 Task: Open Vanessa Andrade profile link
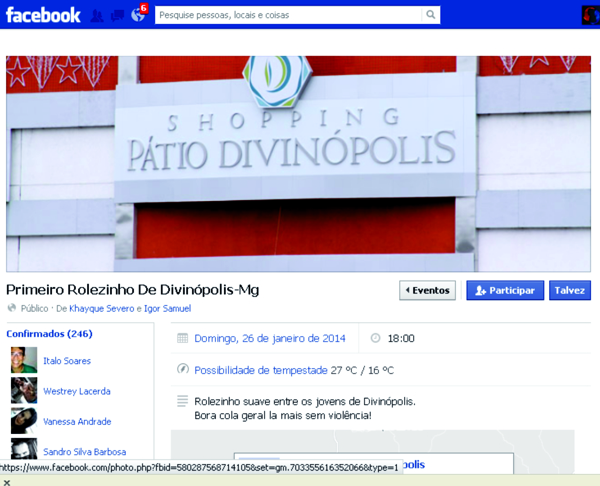pyautogui.click(x=77, y=421)
